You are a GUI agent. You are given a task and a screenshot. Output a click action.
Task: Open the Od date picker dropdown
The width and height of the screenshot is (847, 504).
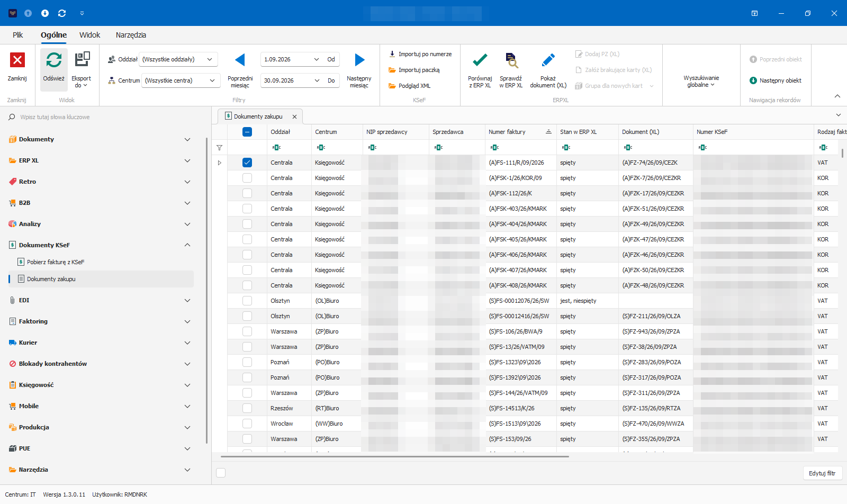317,59
